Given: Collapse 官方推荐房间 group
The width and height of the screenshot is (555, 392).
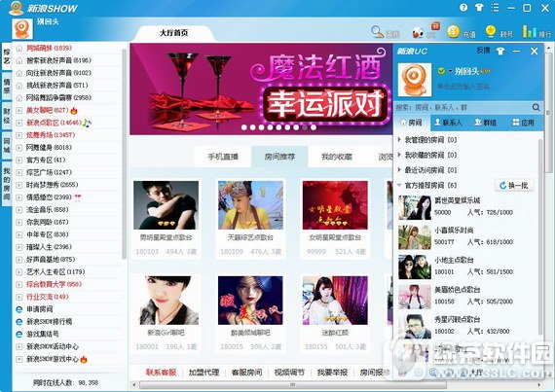Looking at the screenshot, I should coord(399,185).
